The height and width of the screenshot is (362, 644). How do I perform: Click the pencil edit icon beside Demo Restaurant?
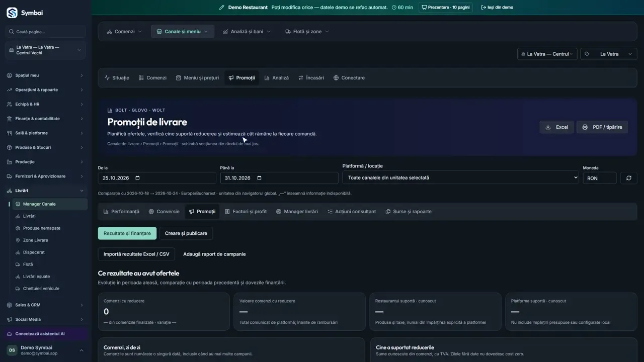(222, 8)
